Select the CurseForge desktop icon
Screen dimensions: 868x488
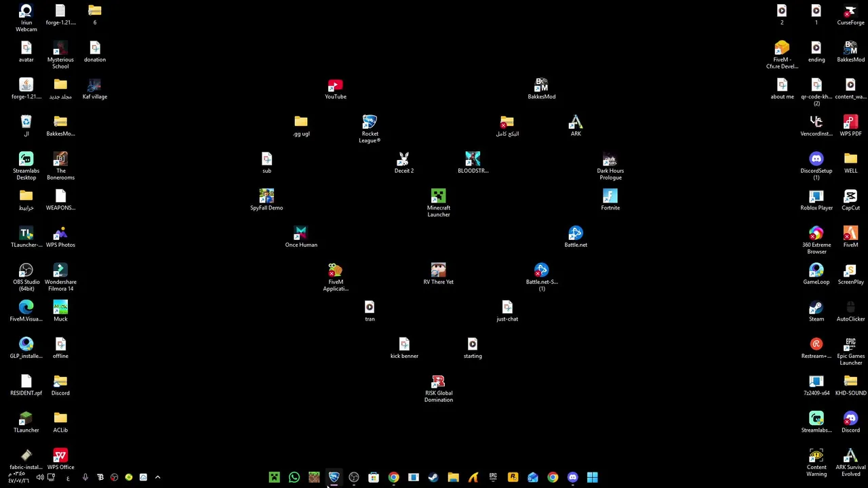tap(850, 15)
